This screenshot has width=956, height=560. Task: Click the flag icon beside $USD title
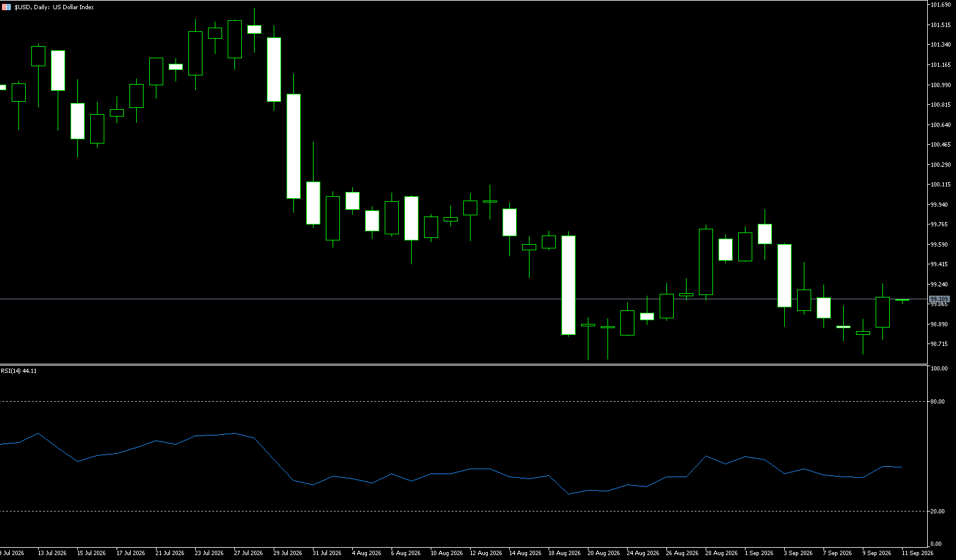pyautogui.click(x=7, y=7)
